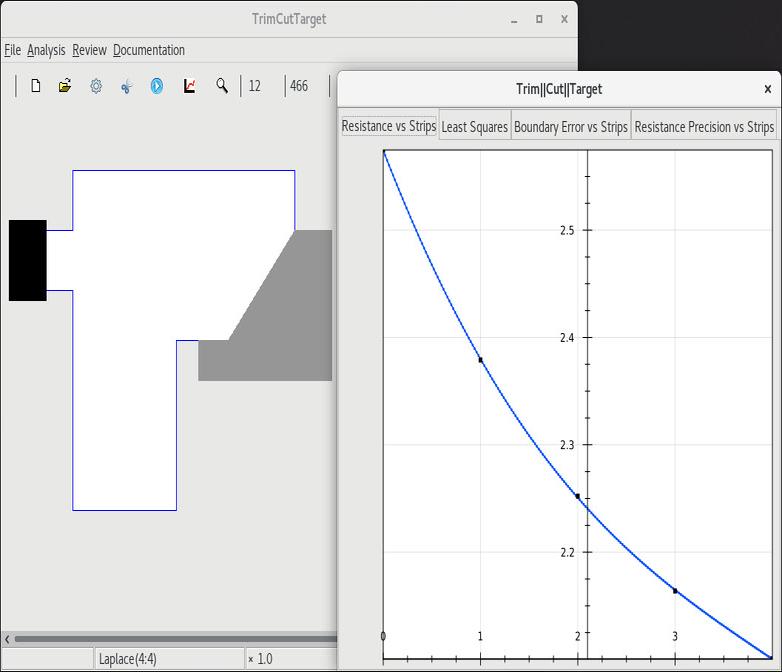
Task: Open the Review menu
Action: click(89, 50)
